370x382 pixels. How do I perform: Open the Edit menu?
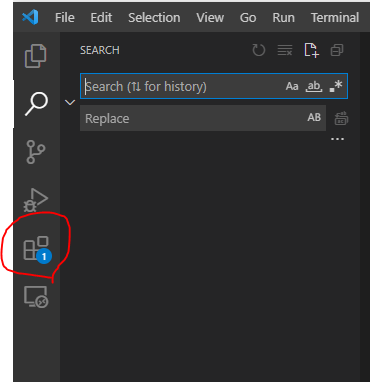pyautogui.click(x=101, y=17)
